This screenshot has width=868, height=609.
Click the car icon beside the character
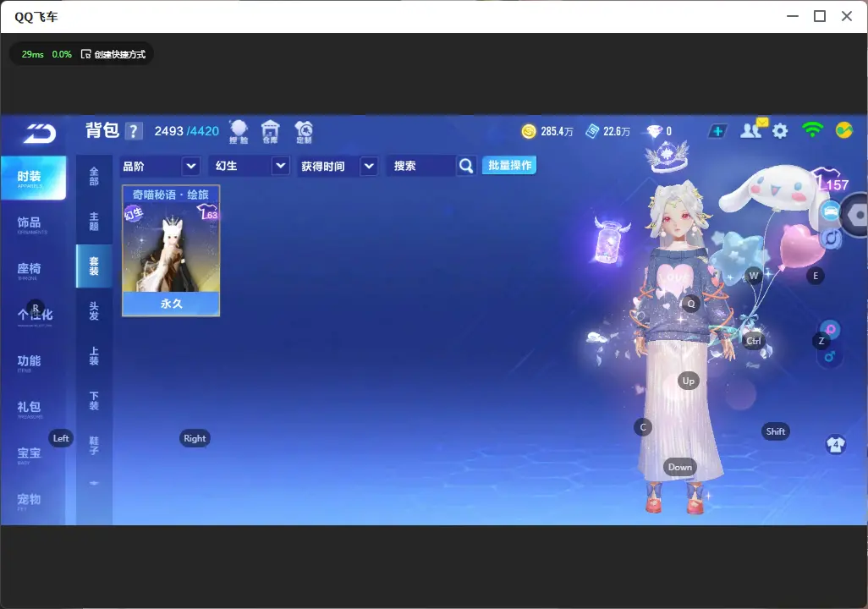point(831,211)
